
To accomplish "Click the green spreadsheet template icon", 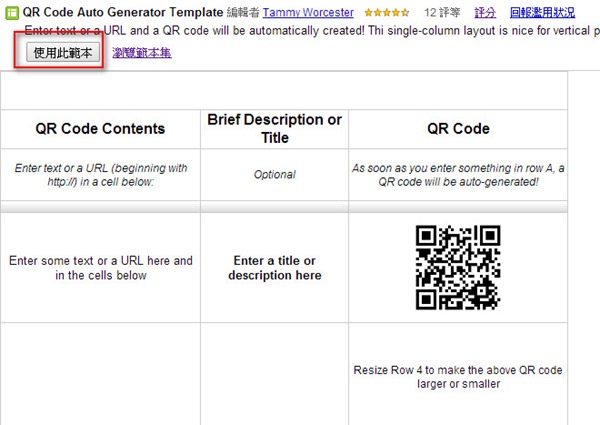I will point(12,13).
